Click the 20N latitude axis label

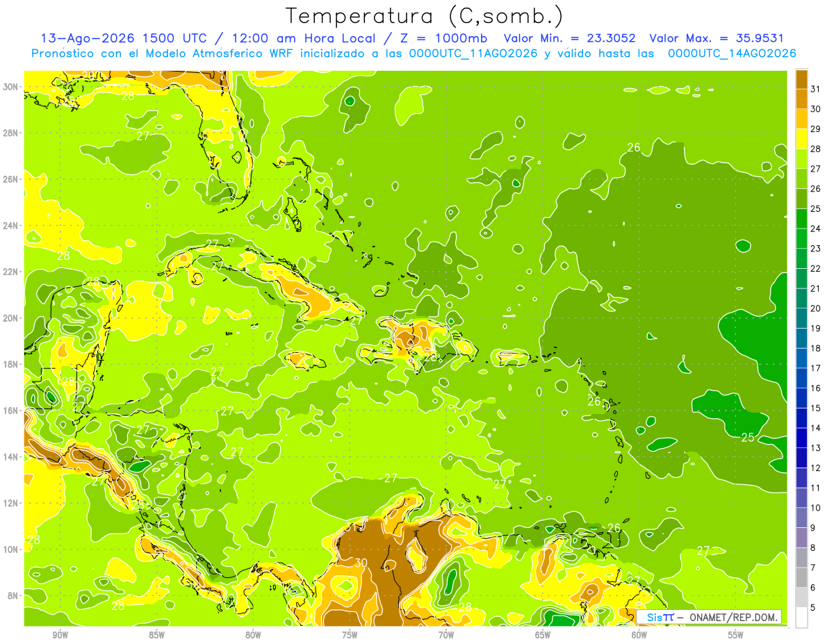(x=11, y=317)
